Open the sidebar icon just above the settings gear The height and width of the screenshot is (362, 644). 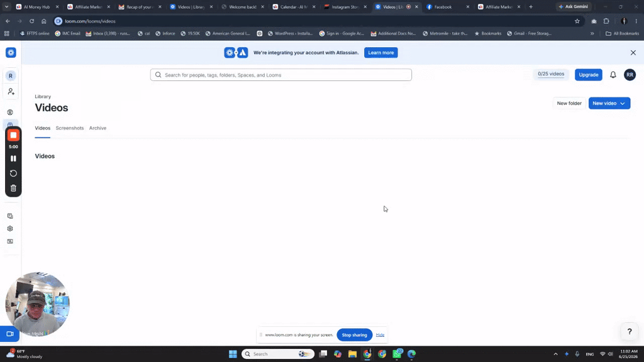(x=10, y=216)
